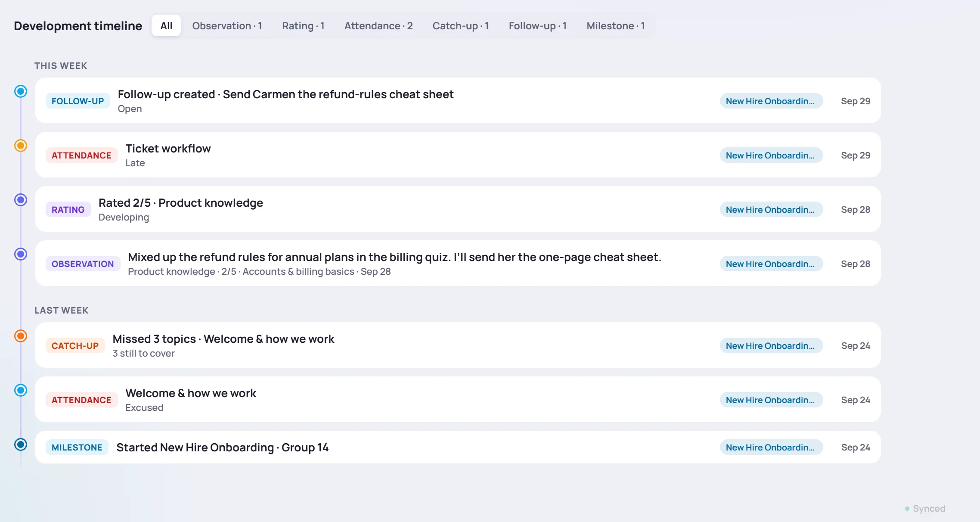Click timeline dot beside the billing quiz observation
This screenshot has width=980, height=522.
[21, 254]
